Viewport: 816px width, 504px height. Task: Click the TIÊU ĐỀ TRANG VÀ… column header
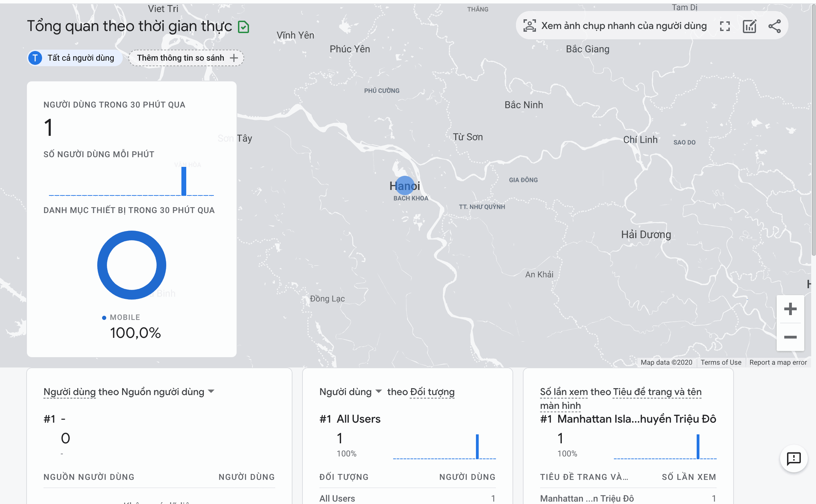pyautogui.click(x=584, y=477)
